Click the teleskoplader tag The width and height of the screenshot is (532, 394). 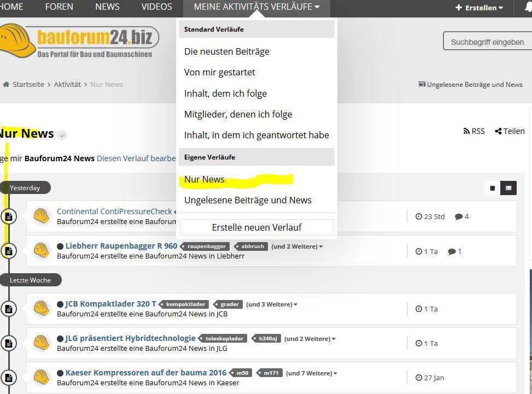(x=223, y=339)
